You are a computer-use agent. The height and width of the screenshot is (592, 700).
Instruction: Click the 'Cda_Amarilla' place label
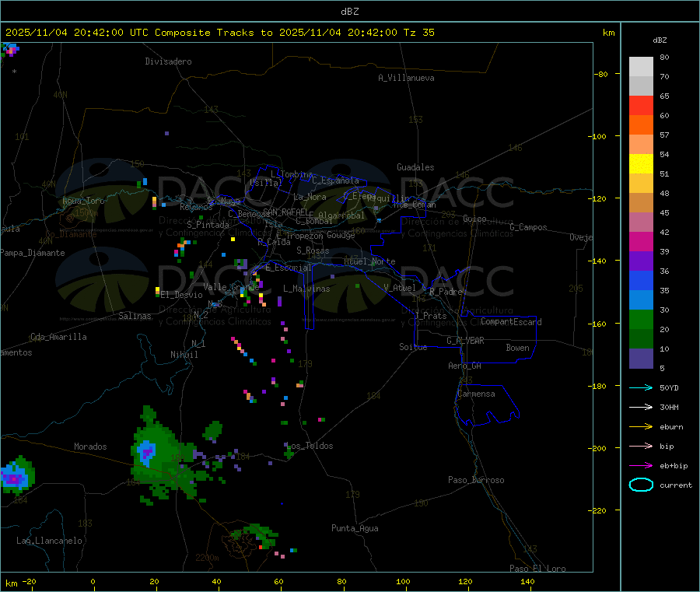(58, 337)
